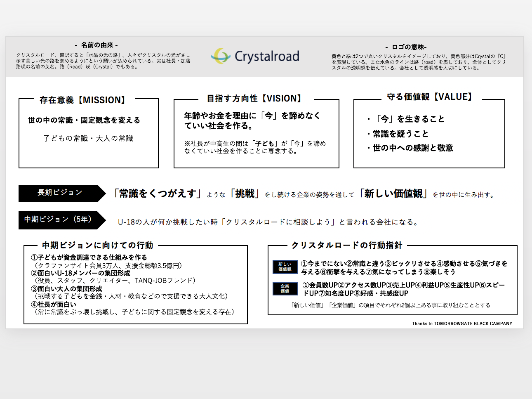Click クリスタルロードの行動指針 heading
The image size is (532, 399).
(x=347, y=245)
